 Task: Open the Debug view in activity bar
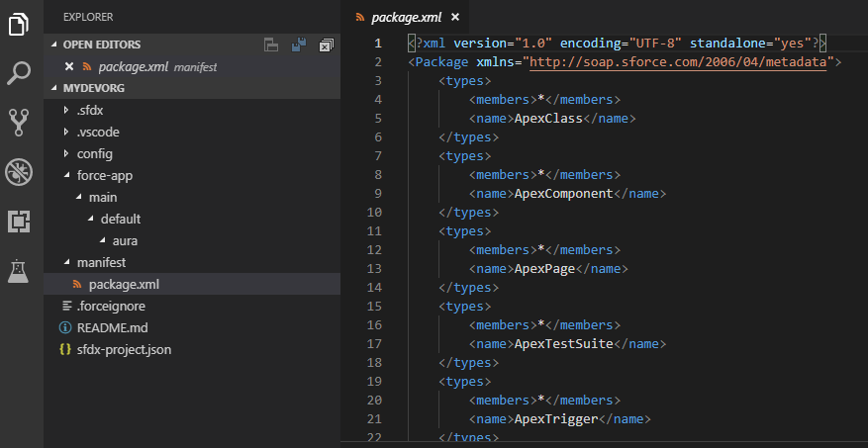(x=19, y=171)
